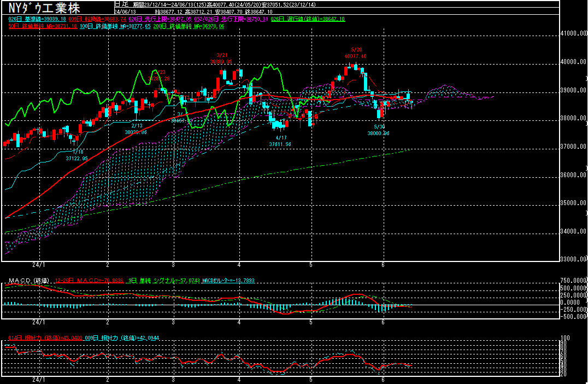Select the 24/06/13 date in the header

tap(125, 11)
